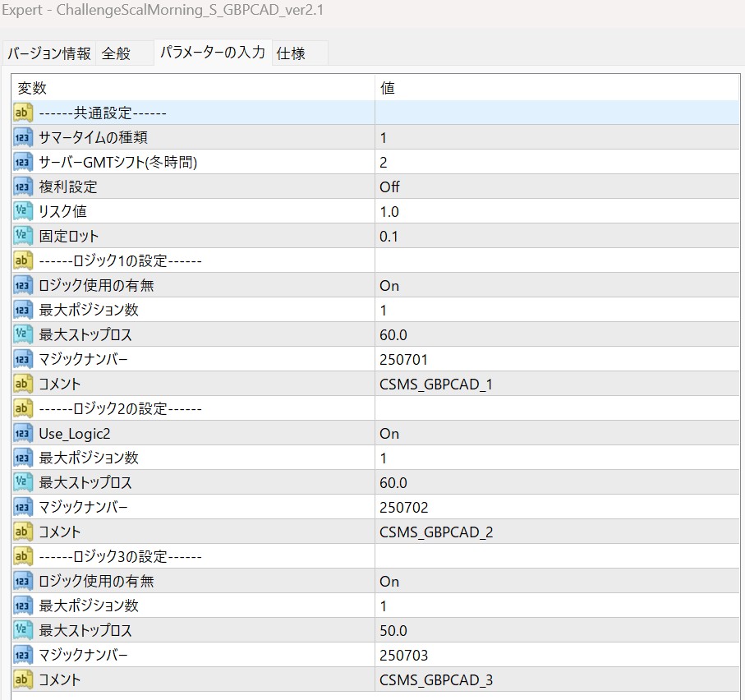This screenshot has height=700, width=745.
Task: Toggle the Use_Logic2 On value
Action: click(x=389, y=433)
